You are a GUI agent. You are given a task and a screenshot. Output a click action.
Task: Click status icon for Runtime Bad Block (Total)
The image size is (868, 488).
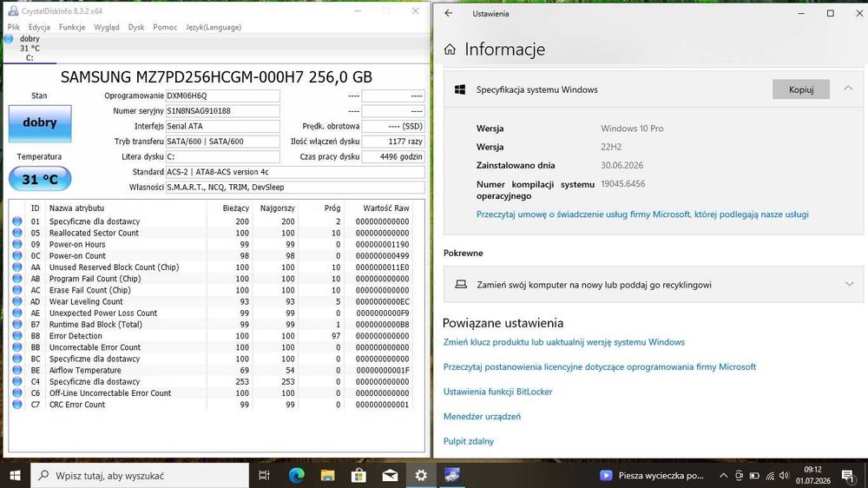[x=17, y=325]
